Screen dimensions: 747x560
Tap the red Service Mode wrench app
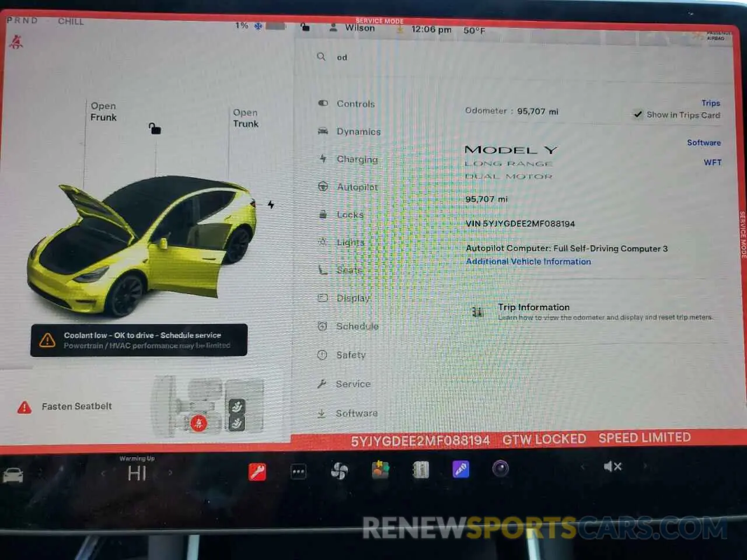(257, 471)
